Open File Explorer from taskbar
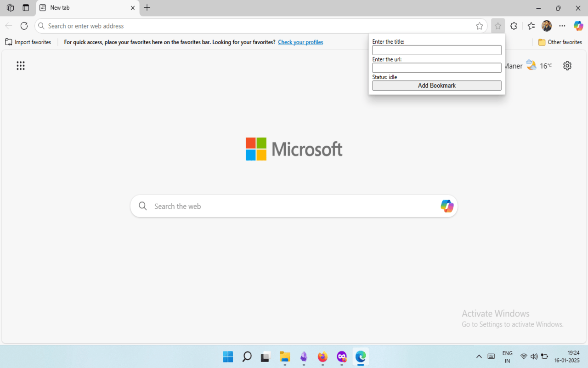Viewport: 588px width, 368px height. [x=285, y=356]
